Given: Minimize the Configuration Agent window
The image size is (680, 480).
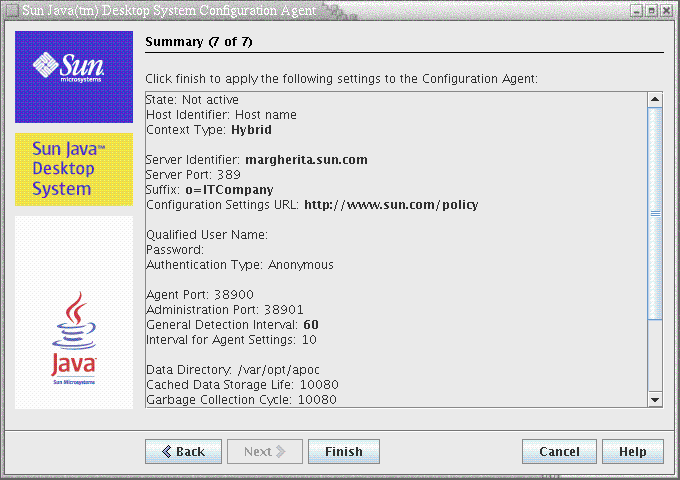Looking at the screenshot, I should point(636,10).
